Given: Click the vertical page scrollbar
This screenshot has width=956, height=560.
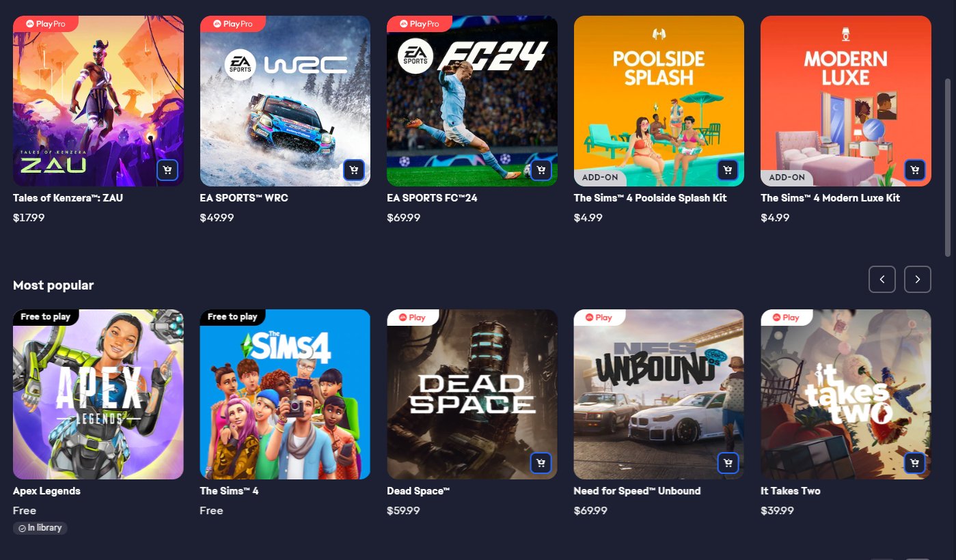Looking at the screenshot, I should (947, 167).
